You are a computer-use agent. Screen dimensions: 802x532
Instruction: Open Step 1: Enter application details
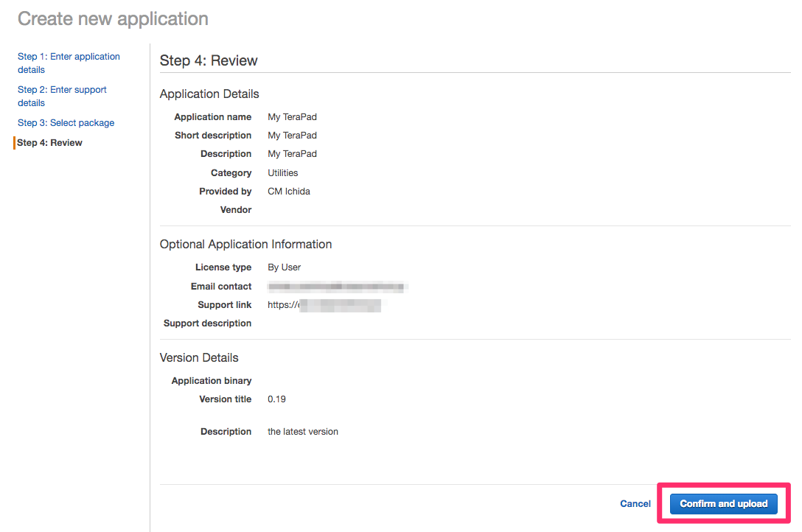coord(69,63)
